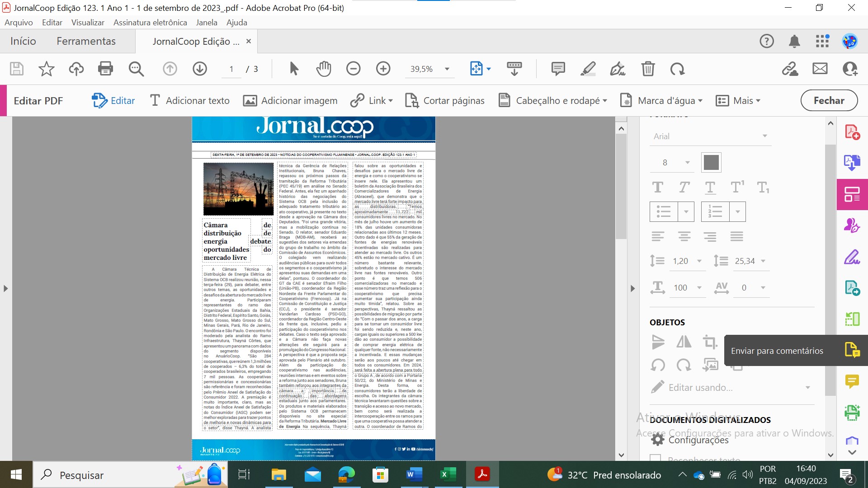Toggle bold text formatting
Image resolution: width=868 pixels, height=488 pixels.
658,187
